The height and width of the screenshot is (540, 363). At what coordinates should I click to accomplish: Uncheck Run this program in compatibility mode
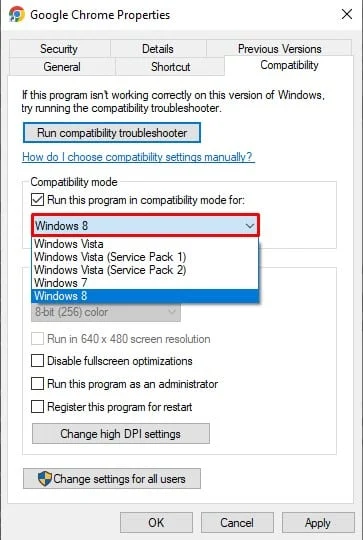(x=38, y=200)
